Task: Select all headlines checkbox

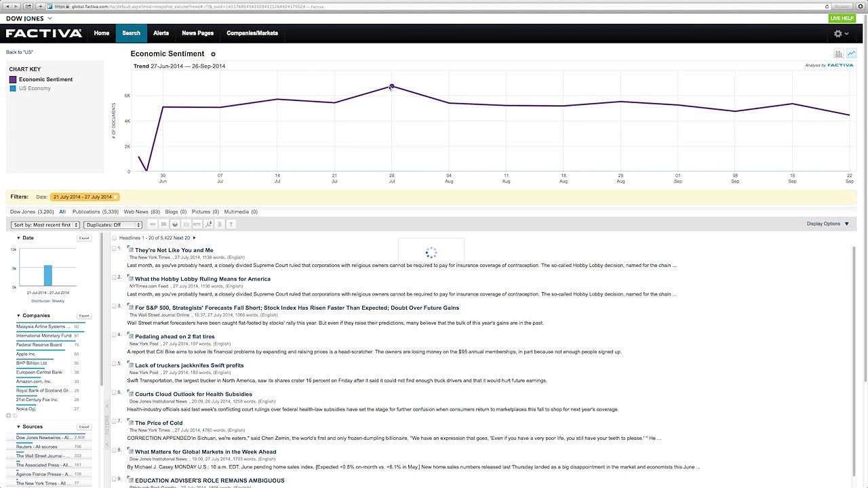Action: click(x=114, y=238)
